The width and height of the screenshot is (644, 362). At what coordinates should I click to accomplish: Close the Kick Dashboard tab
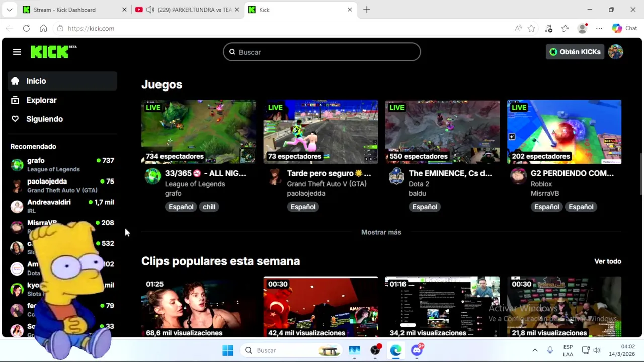coord(124,10)
